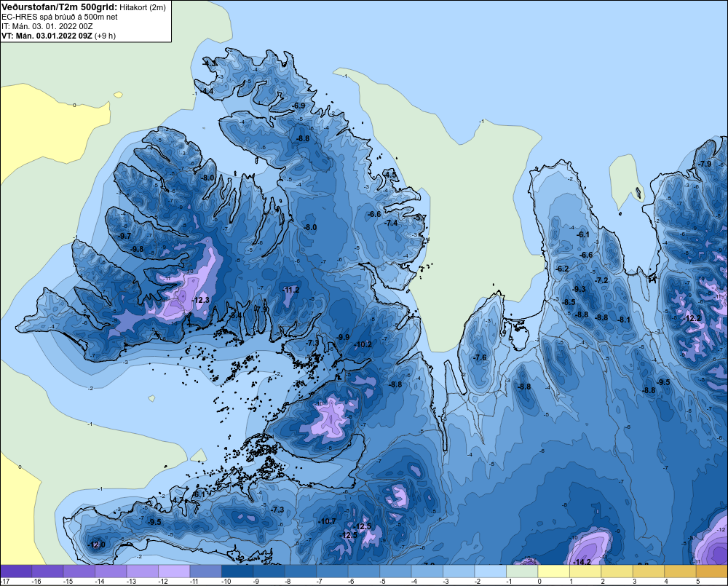Click the legend swatch between -4 and -3
The image size is (728, 586).
tap(427, 571)
